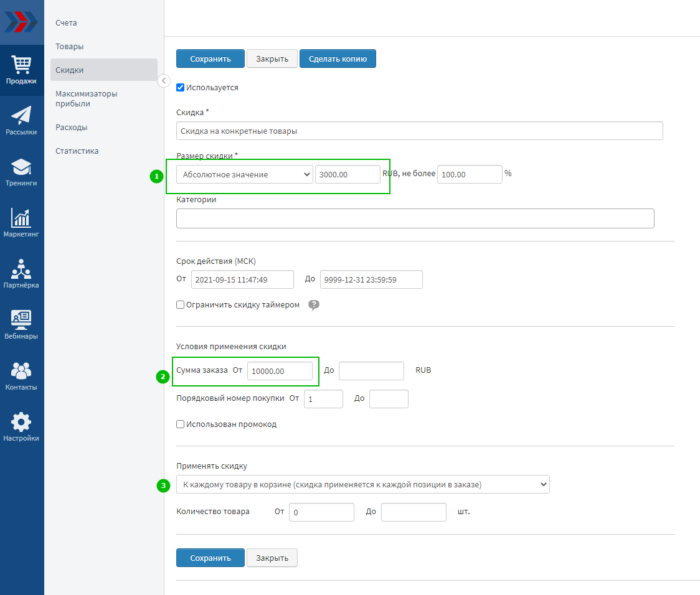Click the top Закрыть button
This screenshot has width=700, height=595.
point(272,59)
